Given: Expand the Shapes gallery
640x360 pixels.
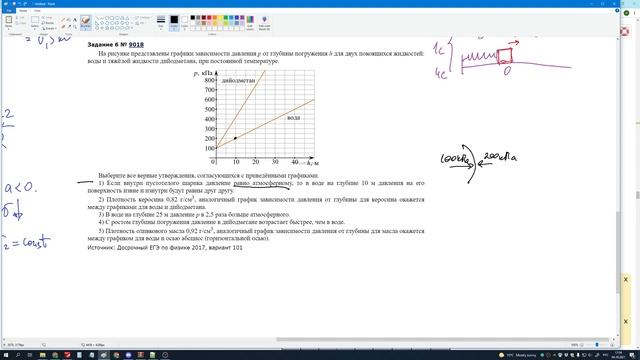Looking at the screenshot, I should 132,28.
